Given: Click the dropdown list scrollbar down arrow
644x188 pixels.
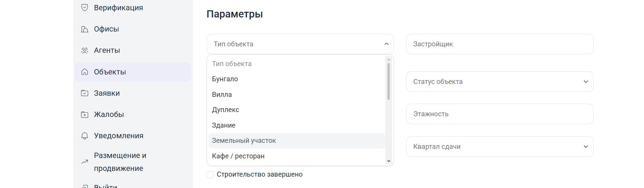Looking at the screenshot, I should click(389, 161).
